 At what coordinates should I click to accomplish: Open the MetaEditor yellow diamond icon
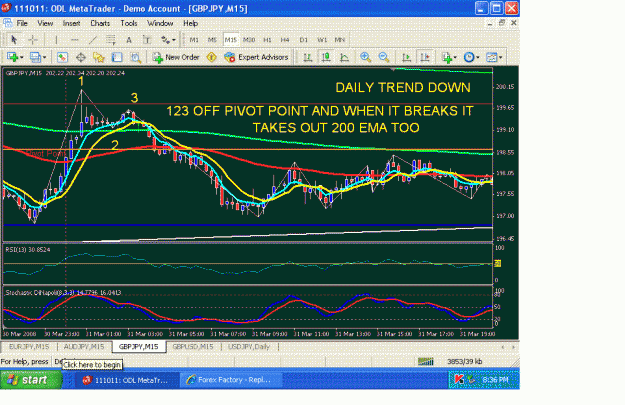point(211,57)
